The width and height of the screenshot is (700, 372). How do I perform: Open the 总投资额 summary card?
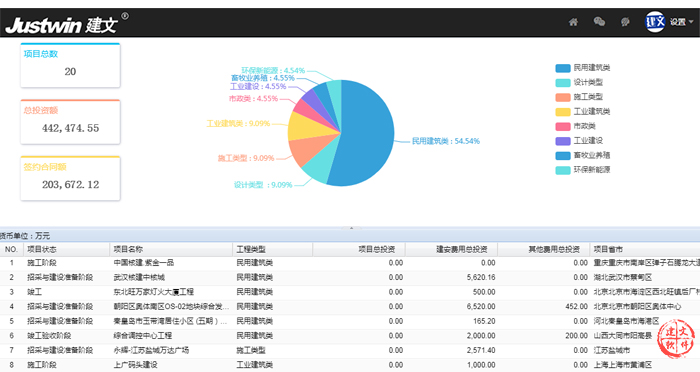coord(70,122)
